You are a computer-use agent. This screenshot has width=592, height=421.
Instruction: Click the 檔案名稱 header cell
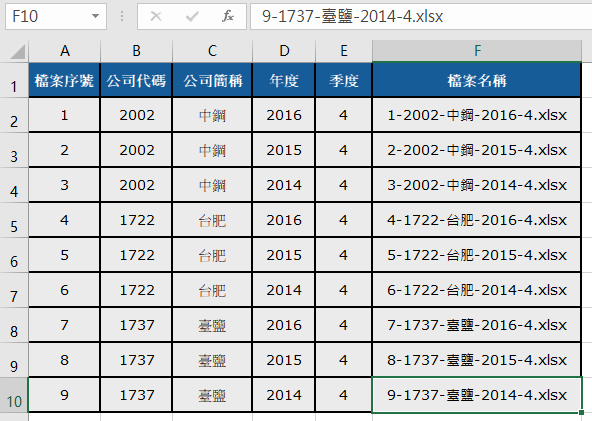(x=476, y=80)
